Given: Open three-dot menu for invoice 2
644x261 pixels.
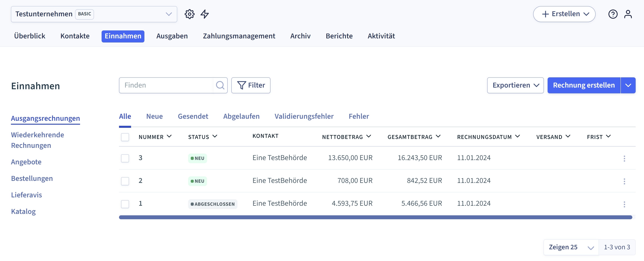Looking at the screenshot, I should click(x=624, y=181).
